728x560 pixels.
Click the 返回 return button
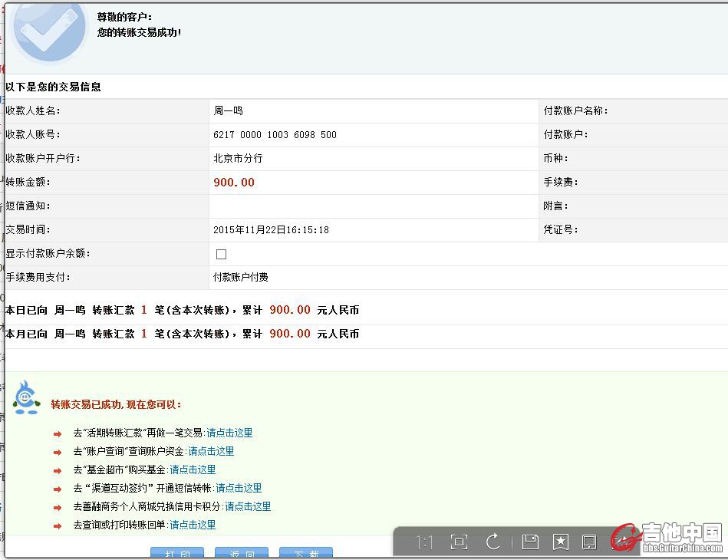(x=242, y=554)
